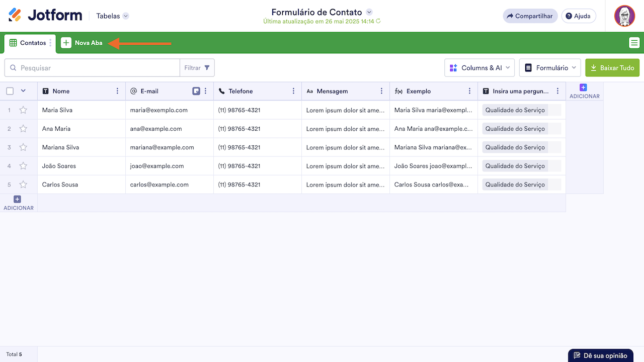Click Carlos Sousa's phone number cell
644x362 pixels.
point(258,185)
